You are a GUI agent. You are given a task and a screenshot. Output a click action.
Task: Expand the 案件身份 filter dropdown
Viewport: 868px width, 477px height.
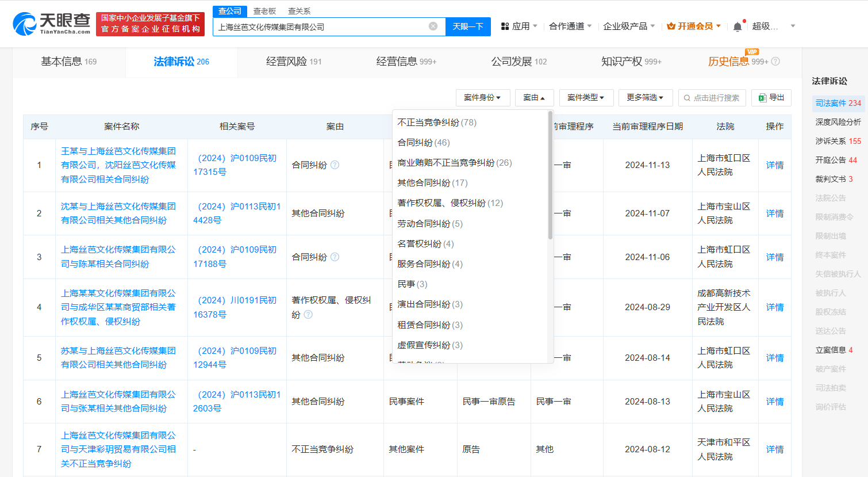tap(482, 98)
